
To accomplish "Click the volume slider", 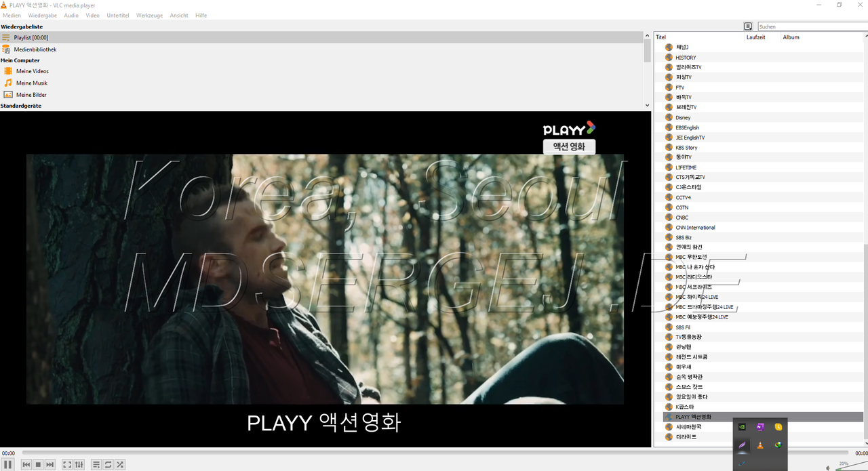I will point(851,466).
